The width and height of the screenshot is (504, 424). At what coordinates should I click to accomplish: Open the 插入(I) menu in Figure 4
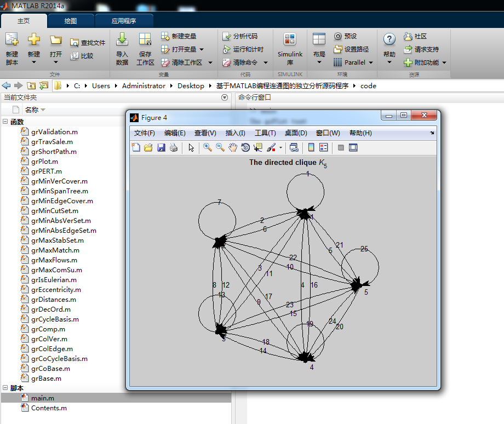(235, 133)
